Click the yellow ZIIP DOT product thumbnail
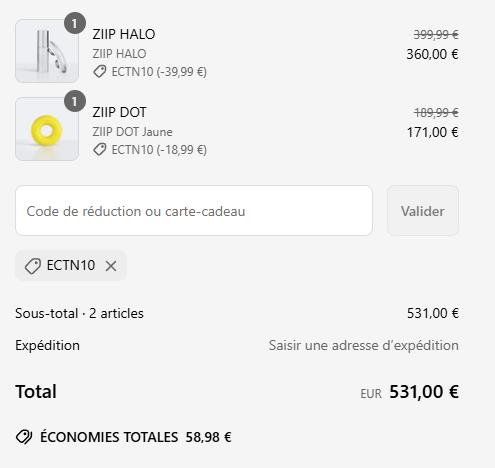495x468 pixels. (47, 129)
